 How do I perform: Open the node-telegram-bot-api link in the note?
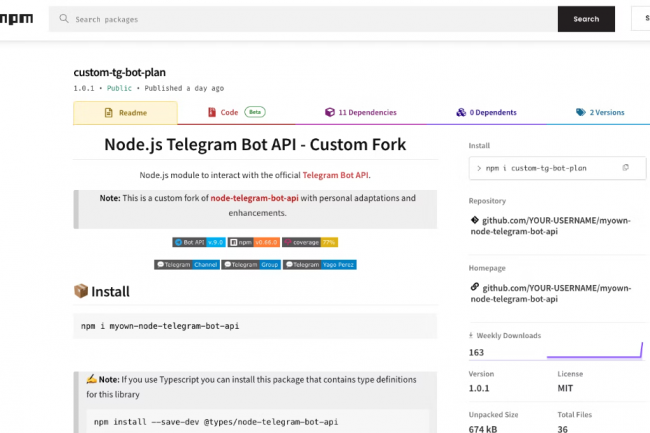255,198
